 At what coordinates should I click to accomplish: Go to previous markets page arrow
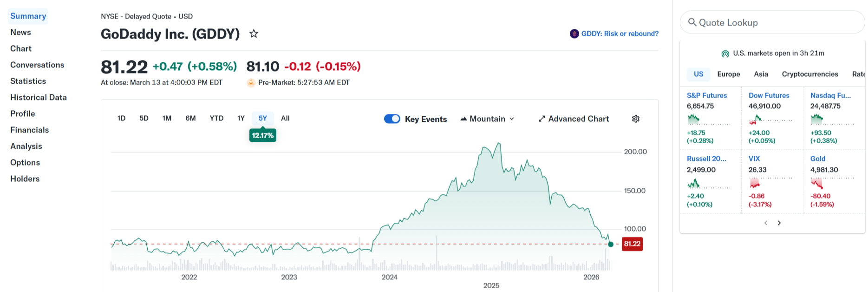click(766, 223)
